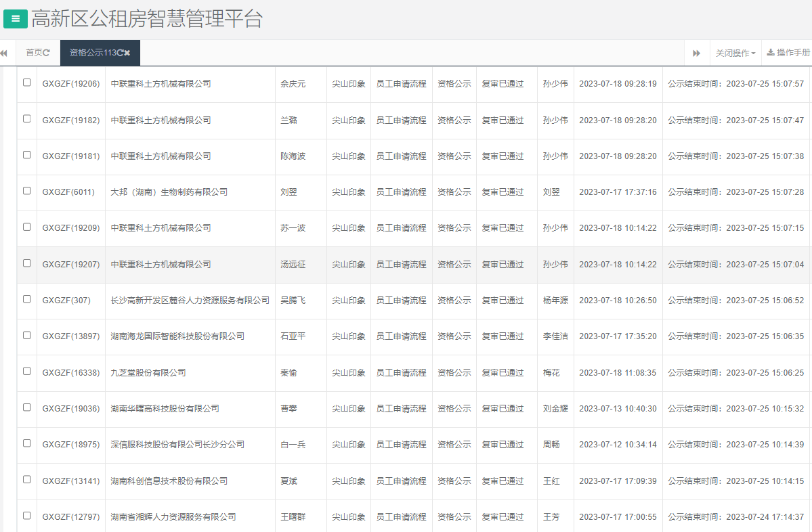Click applicant name 陈海波
This screenshot has width=812, height=532.
tap(293, 156)
